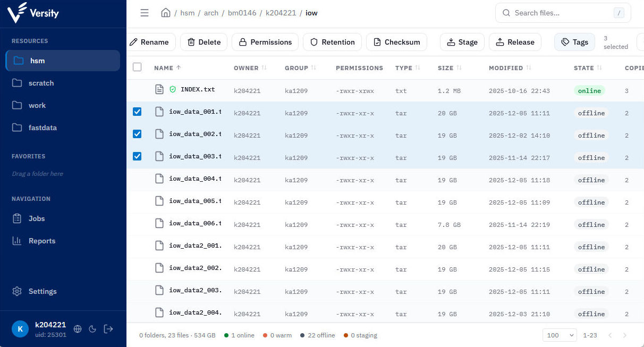Go to previous page arrow
644x347 pixels.
pyautogui.click(x=610, y=335)
